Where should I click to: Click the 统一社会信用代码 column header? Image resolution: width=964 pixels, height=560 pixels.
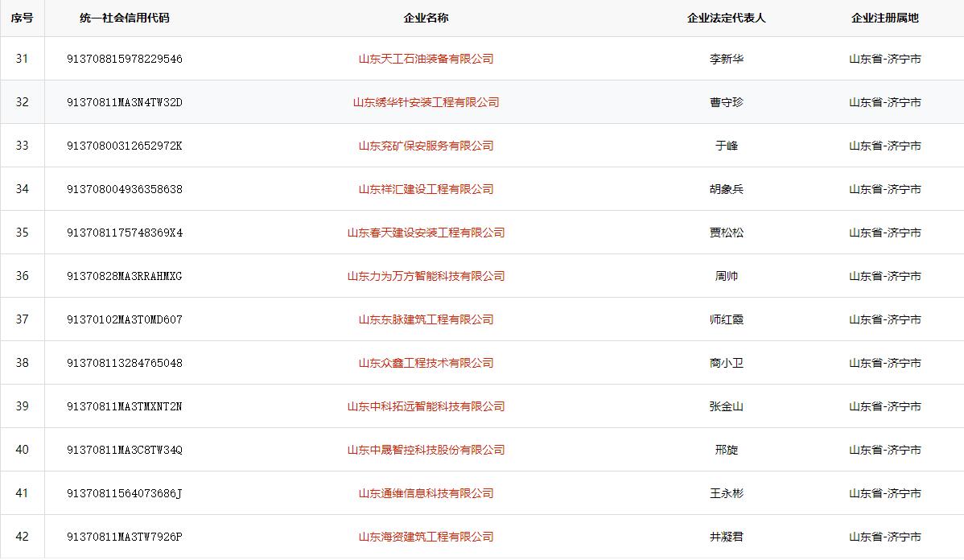(x=125, y=18)
